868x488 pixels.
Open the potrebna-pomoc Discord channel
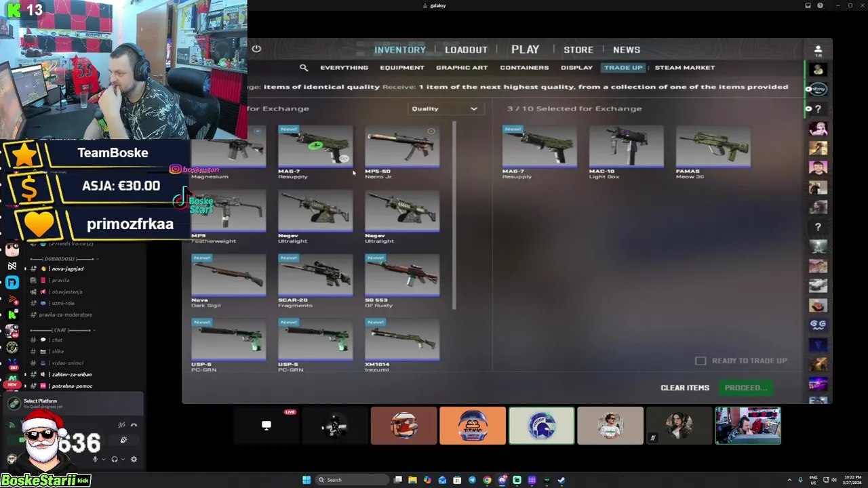72,386
